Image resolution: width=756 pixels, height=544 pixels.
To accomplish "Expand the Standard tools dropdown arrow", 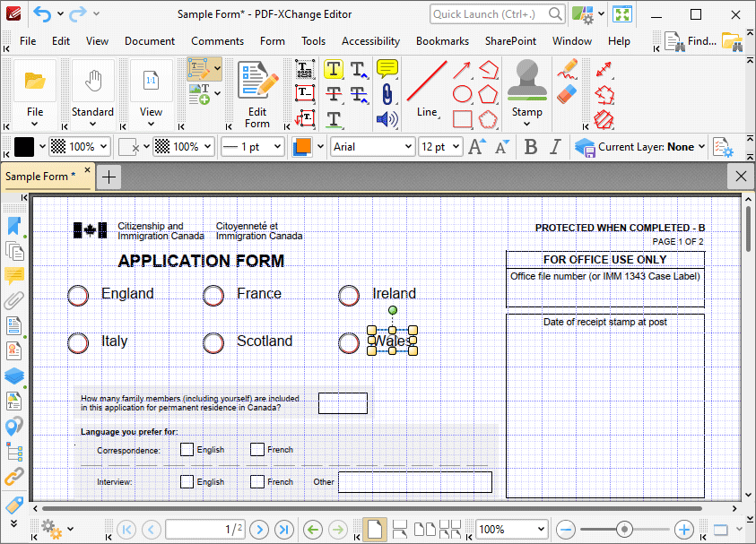I will pyautogui.click(x=92, y=124).
